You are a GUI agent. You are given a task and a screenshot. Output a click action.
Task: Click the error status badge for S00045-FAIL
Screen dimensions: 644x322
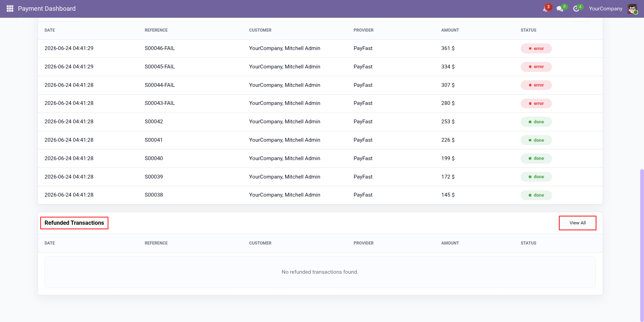click(536, 67)
